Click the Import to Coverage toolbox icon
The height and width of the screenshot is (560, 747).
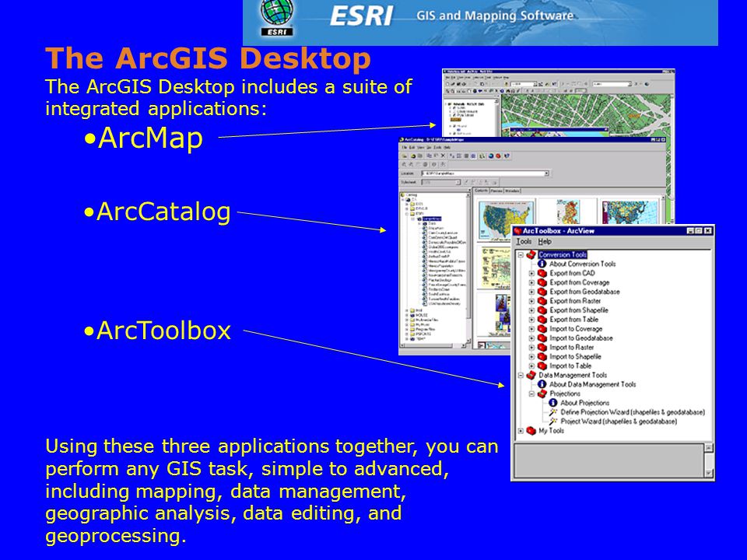(x=542, y=329)
